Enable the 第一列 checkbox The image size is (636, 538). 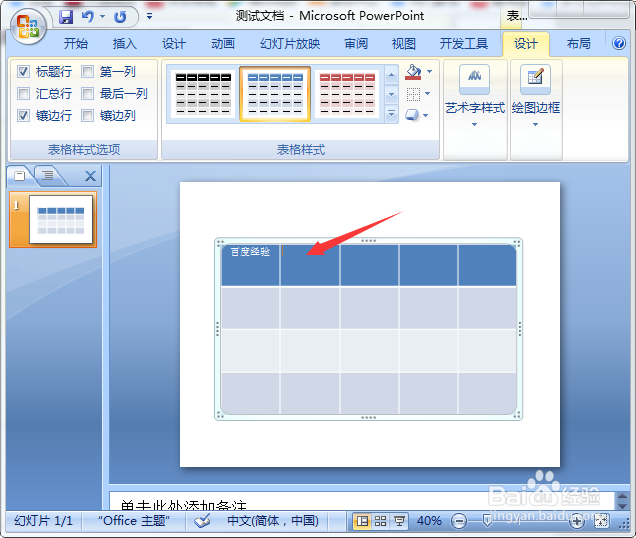pyautogui.click(x=87, y=72)
